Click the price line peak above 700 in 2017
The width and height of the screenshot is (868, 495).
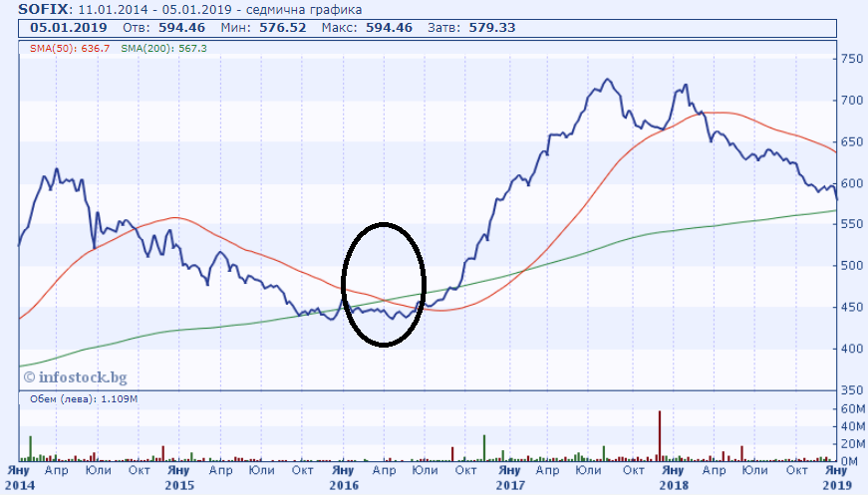coord(608,80)
